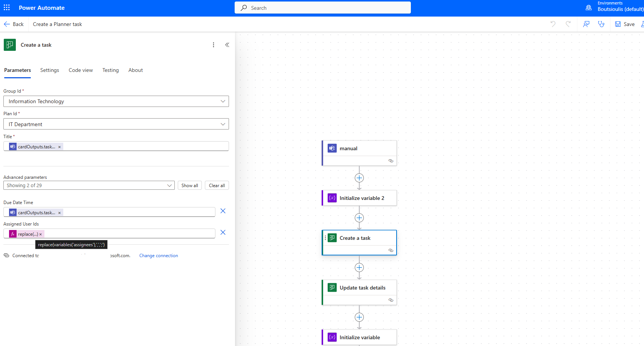This screenshot has height=346, width=644.
Task: Select the manual trigger card
Action: (x=359, y=153)
